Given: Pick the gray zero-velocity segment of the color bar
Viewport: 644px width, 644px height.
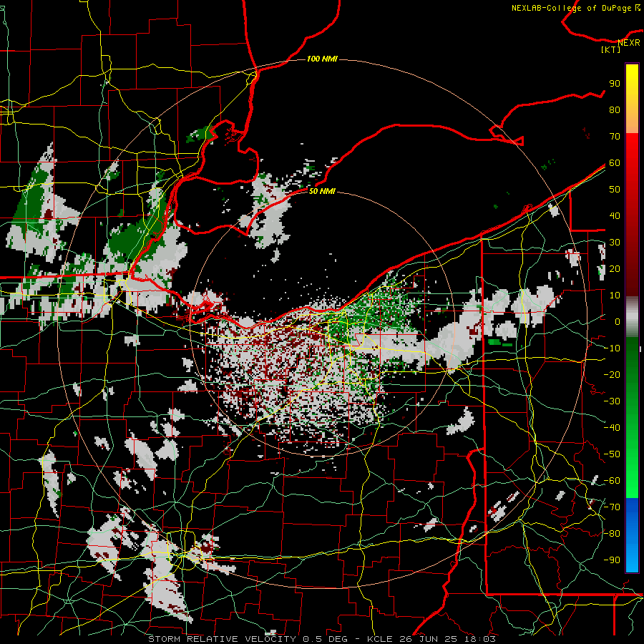Looking at the screenshot, I should 632,317.
